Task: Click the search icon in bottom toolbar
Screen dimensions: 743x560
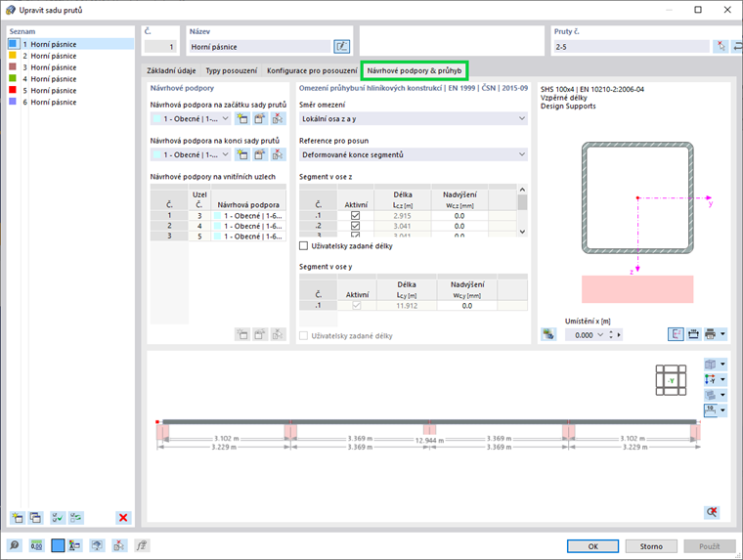Action: coord(15,545)
